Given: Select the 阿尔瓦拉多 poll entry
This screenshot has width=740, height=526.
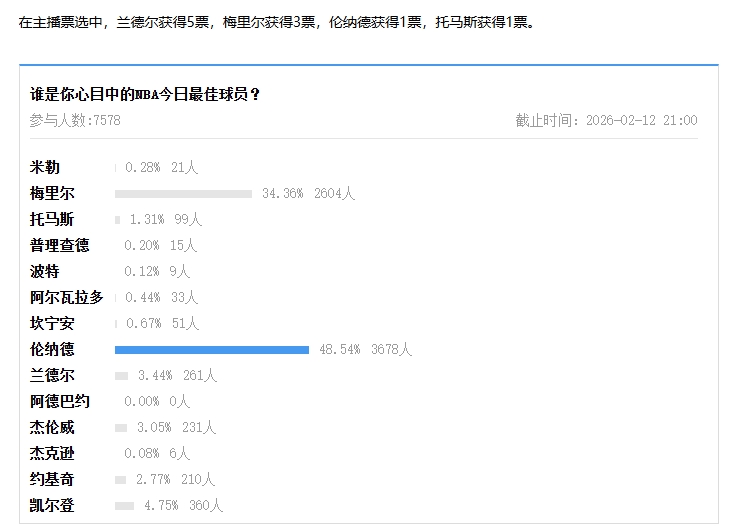Looking at the screenshot, I should 66,297.
